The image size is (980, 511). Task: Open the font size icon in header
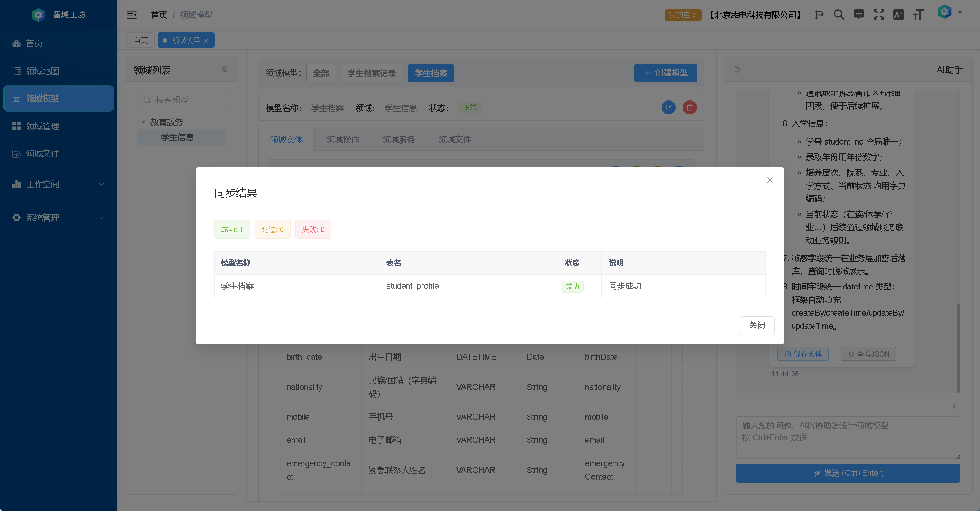click(918, 15)
